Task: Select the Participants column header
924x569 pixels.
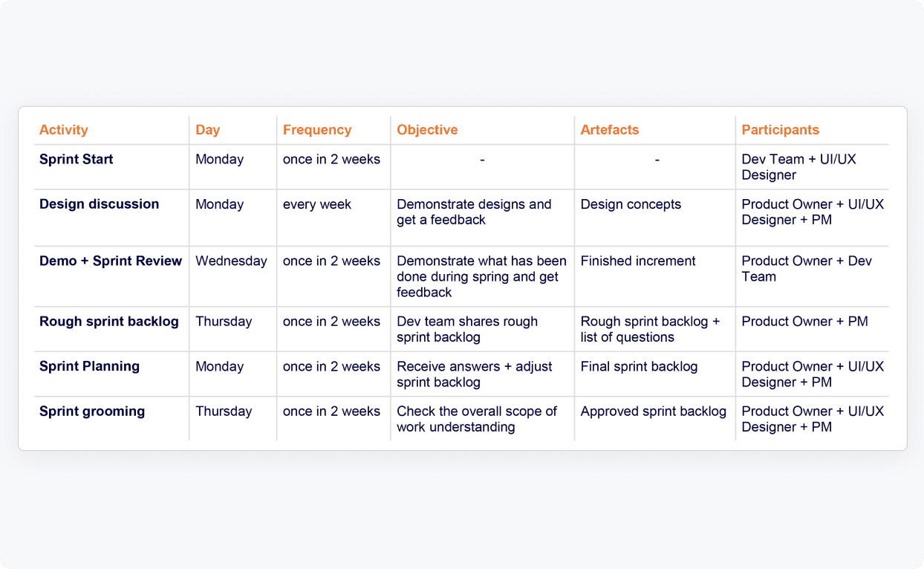Action: pyautogui.click(x=781, y=130)
